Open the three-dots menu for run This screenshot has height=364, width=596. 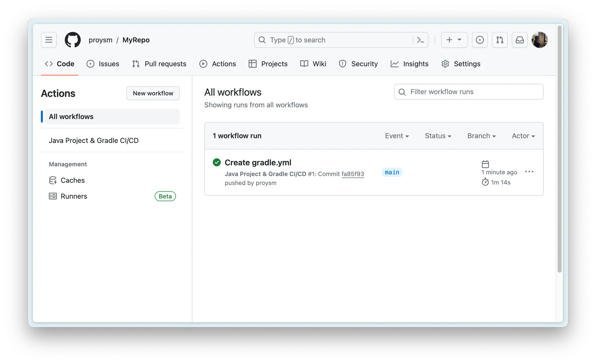coord(529,172)
